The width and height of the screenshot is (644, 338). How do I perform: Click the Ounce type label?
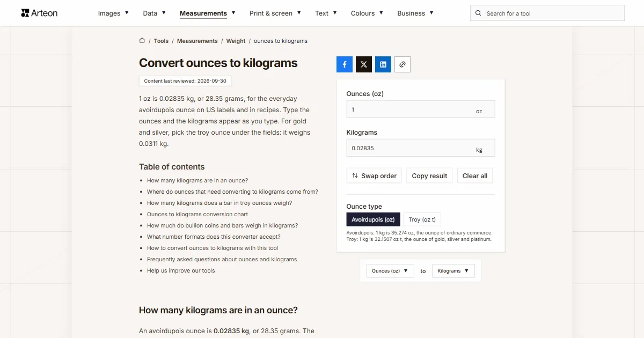point(364,207)
